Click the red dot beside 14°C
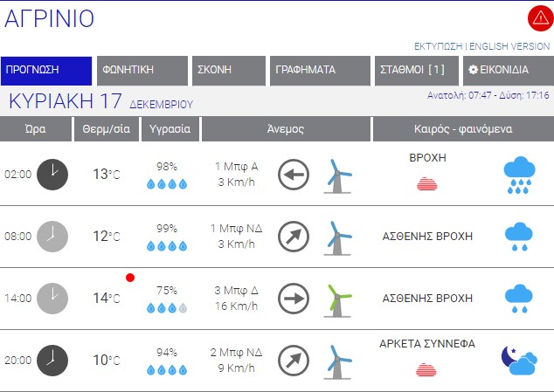The image size is (554, 392). pos(130,278)
